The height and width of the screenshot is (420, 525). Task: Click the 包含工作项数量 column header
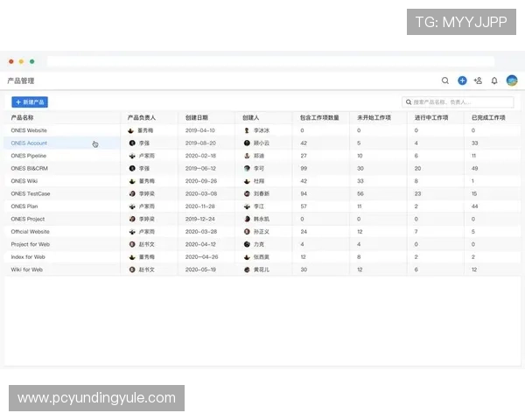click(x=319, y=117)
